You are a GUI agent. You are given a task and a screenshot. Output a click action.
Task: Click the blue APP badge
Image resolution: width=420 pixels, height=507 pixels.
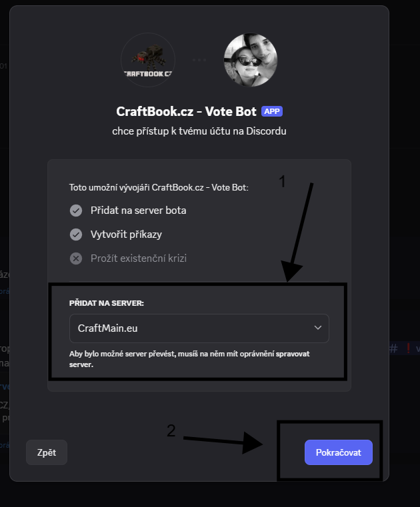click(271, 111)
